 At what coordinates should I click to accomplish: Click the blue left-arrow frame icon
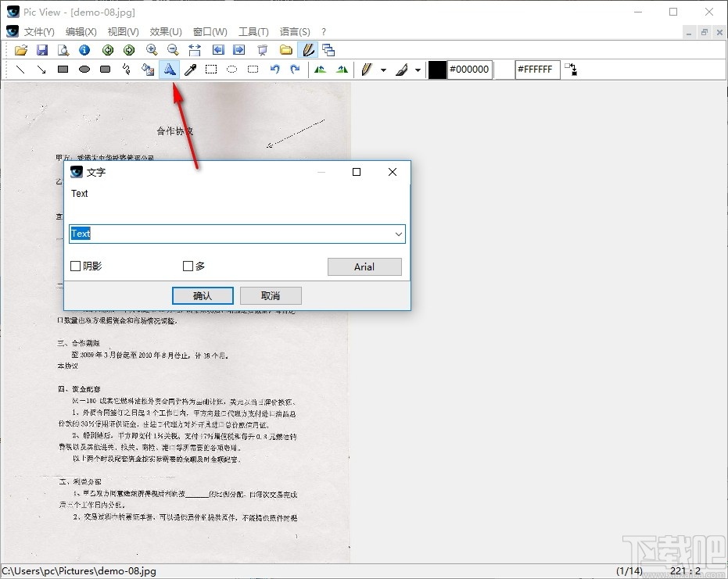[x=217, y=50]
